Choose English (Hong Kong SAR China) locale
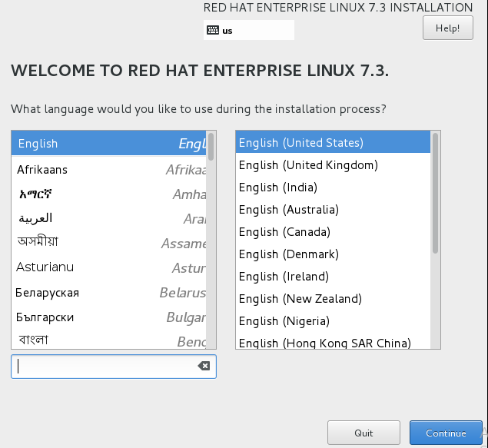 pos(333,342)
